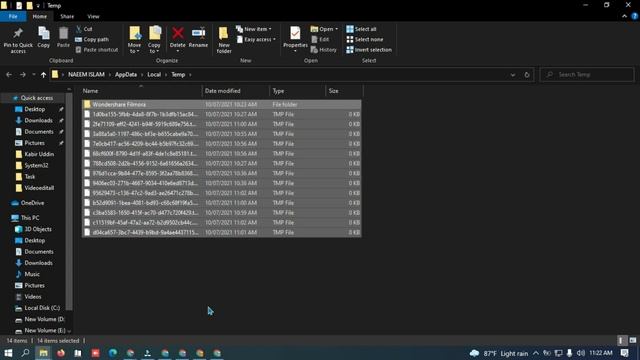Collapse the ribbon using the chevron
The image size is (640, 360).
click(624, 16)
